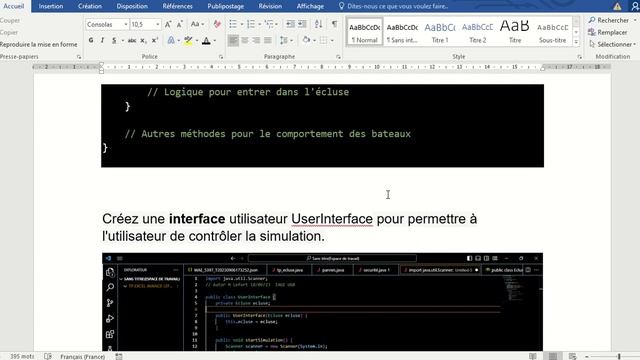Sort paragraph contents

pos(318,24)
